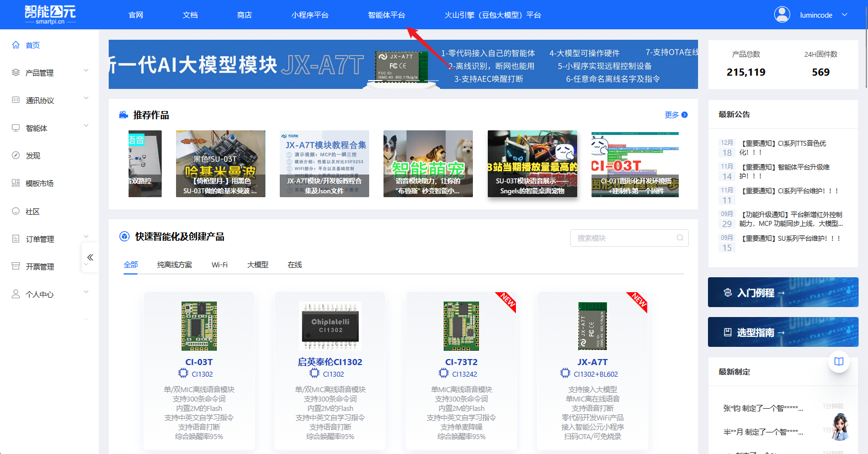Image resolution: width=868 pixels, height=454 pixels.
Task: Click the 模板市场 sidebar icon
Action: pyautogui.click(x=16, y=183)
